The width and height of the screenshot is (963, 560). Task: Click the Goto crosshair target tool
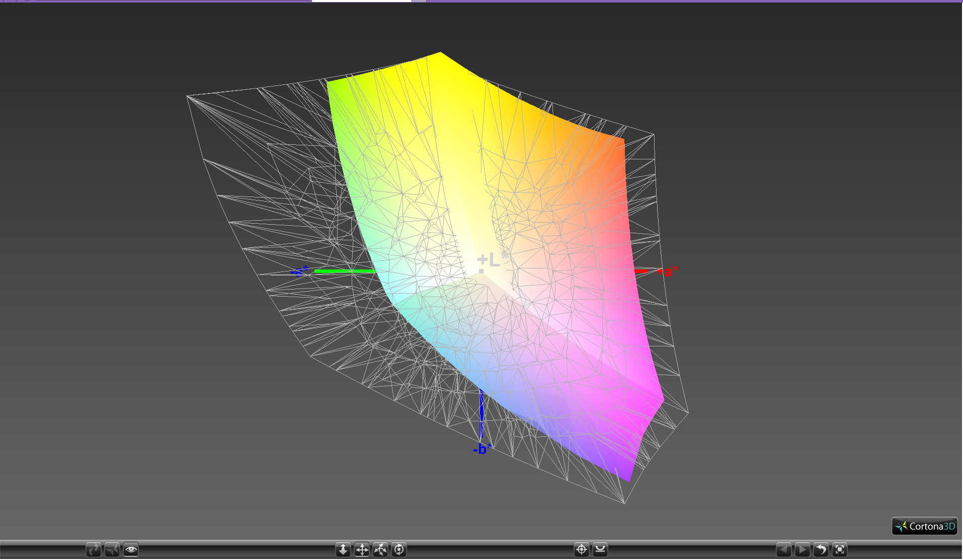tap(582, 549)
